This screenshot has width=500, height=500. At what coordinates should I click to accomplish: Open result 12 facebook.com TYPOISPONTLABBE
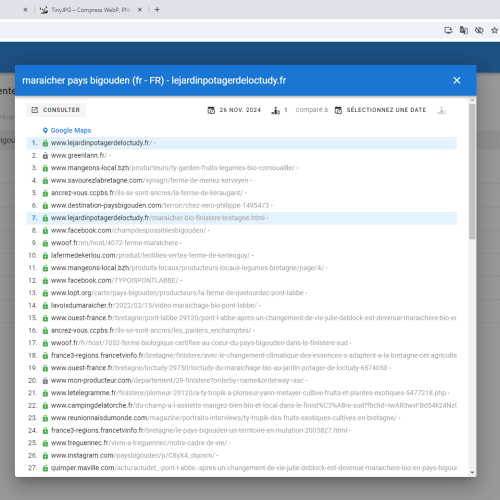[114, 280]
